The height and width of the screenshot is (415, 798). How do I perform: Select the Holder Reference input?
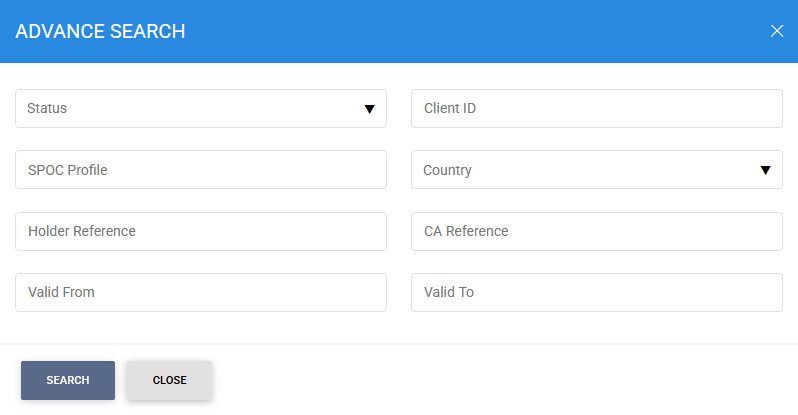click(201, 231)
